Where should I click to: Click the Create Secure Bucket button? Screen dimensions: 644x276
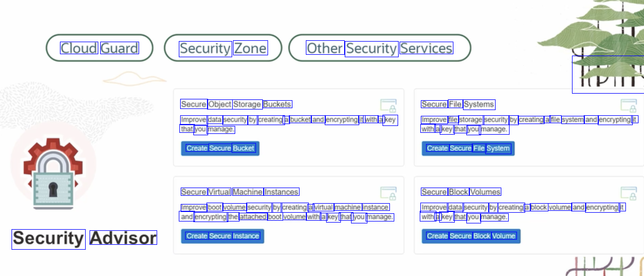[x=220, y=148]
